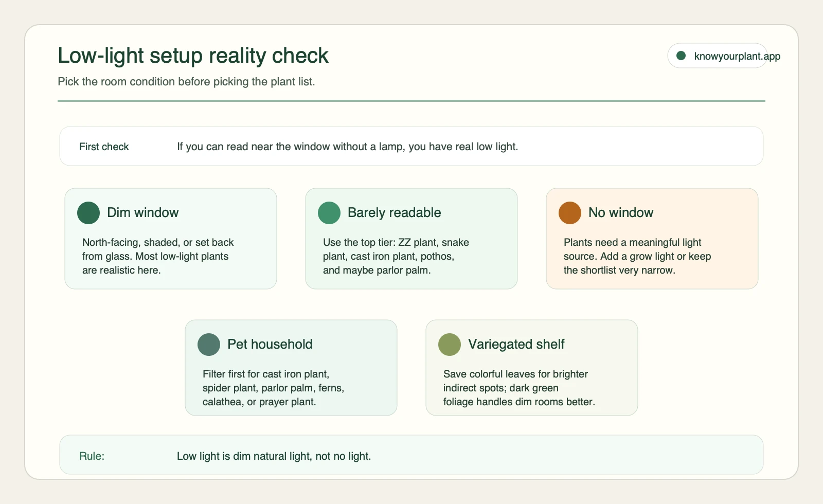Click the orange No window circle icon
This screenshot has width=823, height=504.
click(570, 213)
